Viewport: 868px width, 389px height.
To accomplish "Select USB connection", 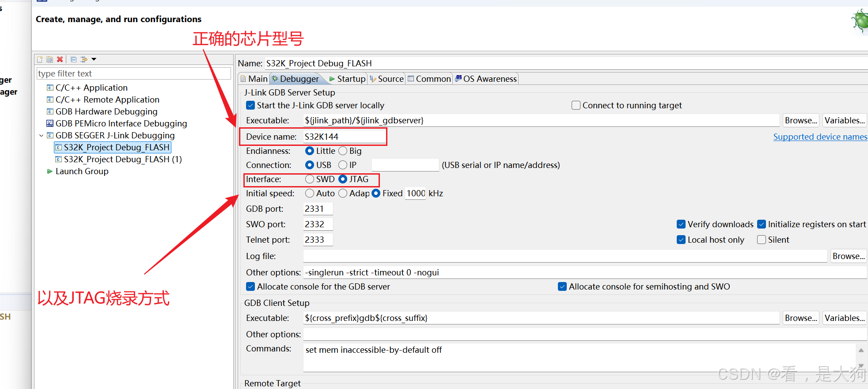I will (x=310, y=165).
